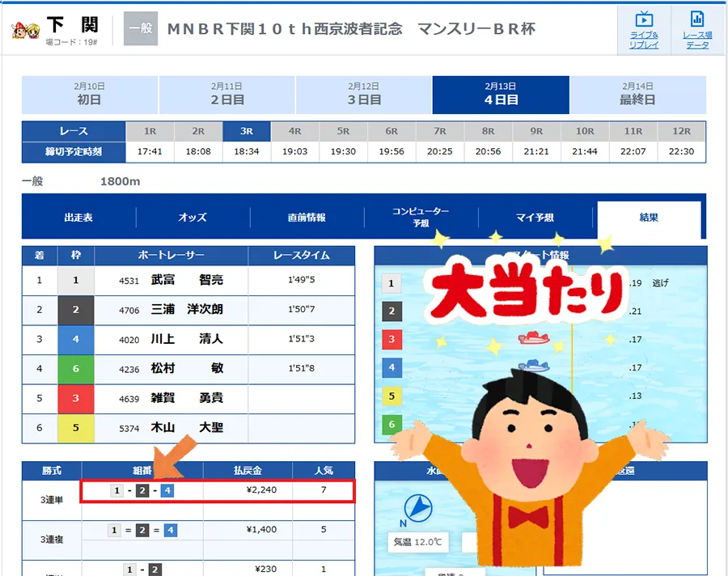Screen dimensions: 728x576
Task: Switch to the マイ予想 tab
Action: (x=535, y=218)
